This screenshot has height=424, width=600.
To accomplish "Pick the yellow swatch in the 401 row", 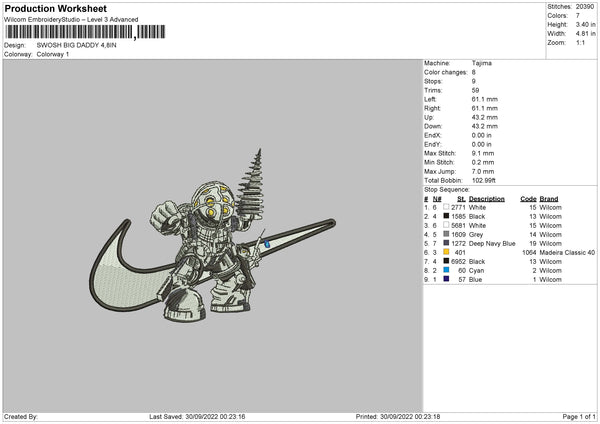I will coord(446,252).
